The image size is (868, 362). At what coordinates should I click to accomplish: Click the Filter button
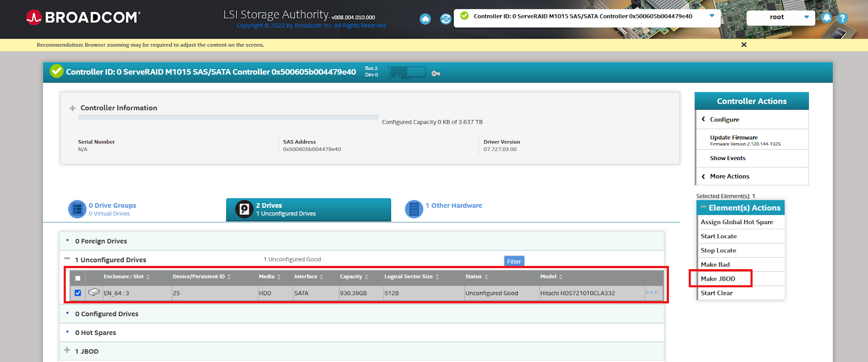click(x=514, y=261)
